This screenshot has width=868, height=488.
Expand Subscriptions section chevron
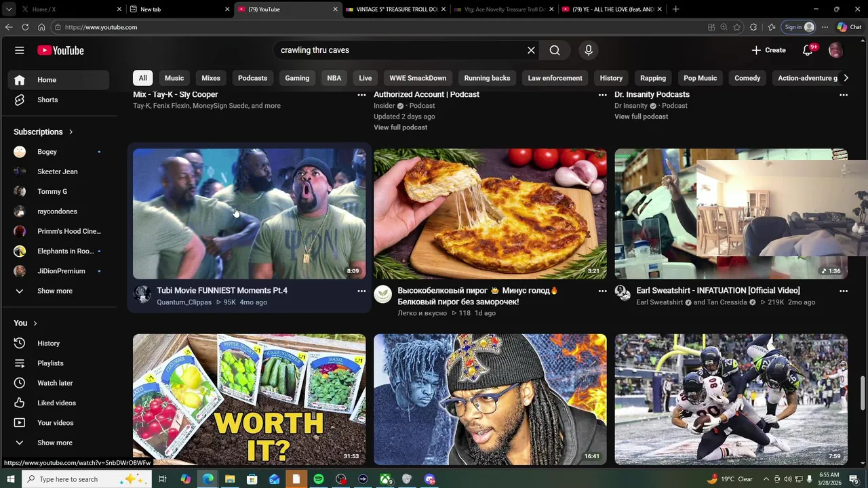(71, 131)
